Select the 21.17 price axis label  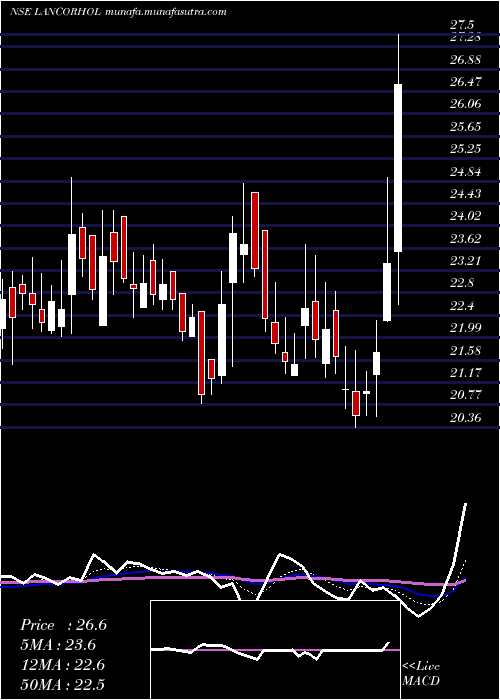(465, 373)
